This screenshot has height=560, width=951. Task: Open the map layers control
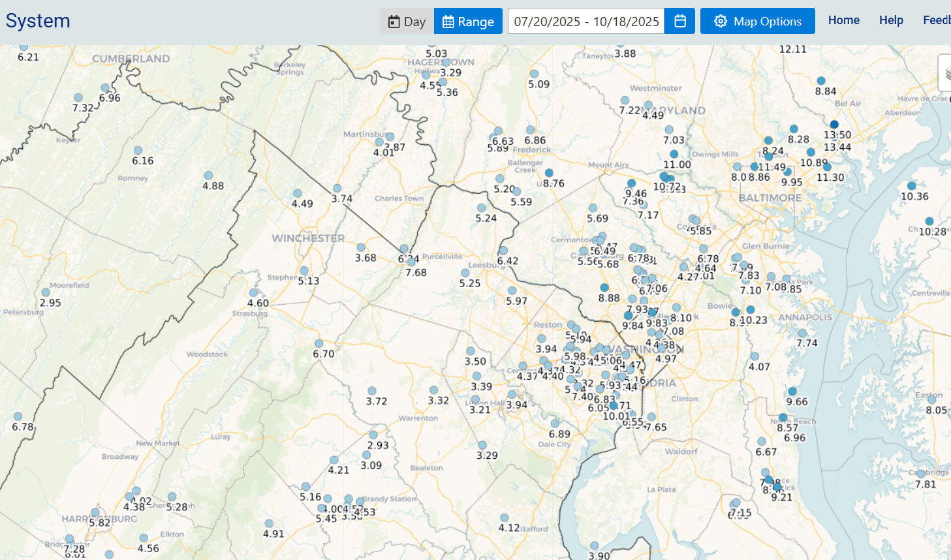point(946,72)
